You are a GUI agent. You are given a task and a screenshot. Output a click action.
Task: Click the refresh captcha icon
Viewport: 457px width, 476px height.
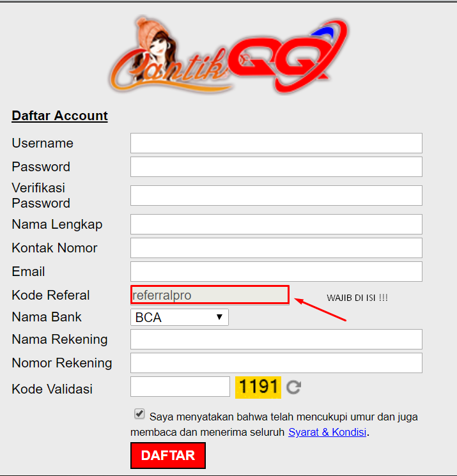(x=293, y=387)
